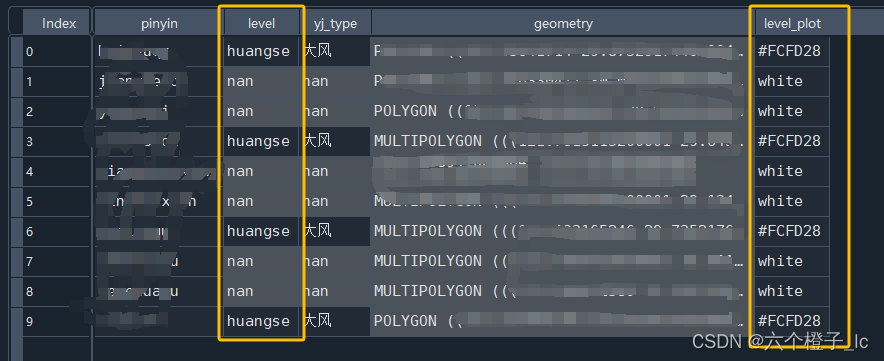Viewport: 884px width, 361px height.
Task: Click the pinyin column header
Action: tap(159, 23)
